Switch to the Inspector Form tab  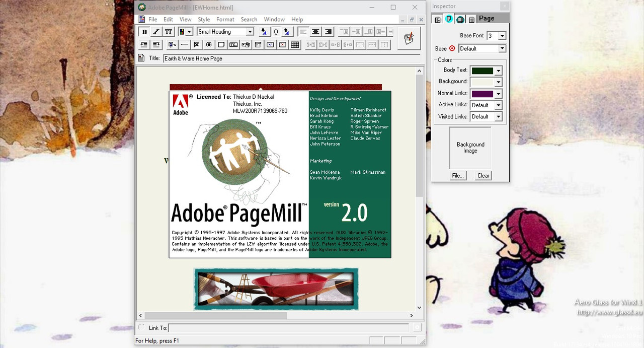click(x=460, y=19)
